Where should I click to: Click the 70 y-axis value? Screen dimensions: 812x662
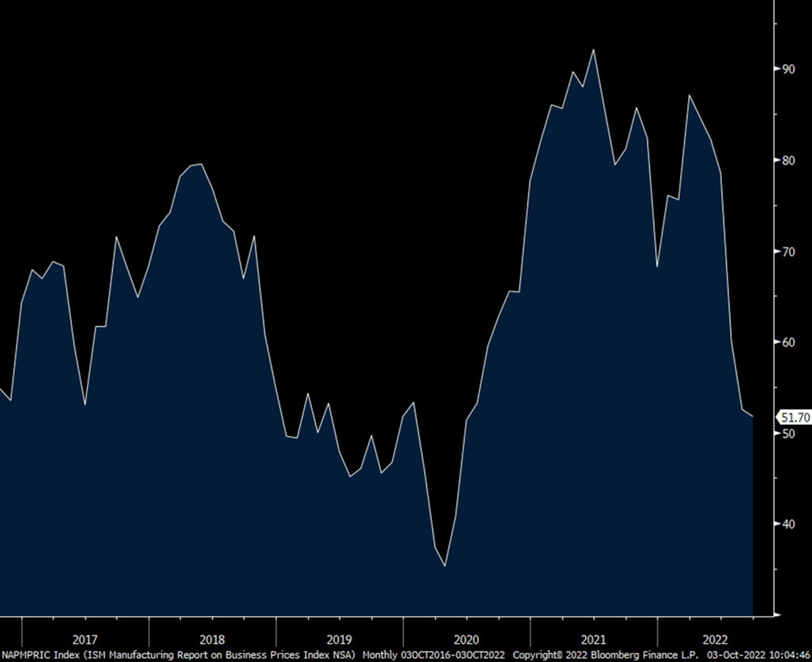[788, 251]
